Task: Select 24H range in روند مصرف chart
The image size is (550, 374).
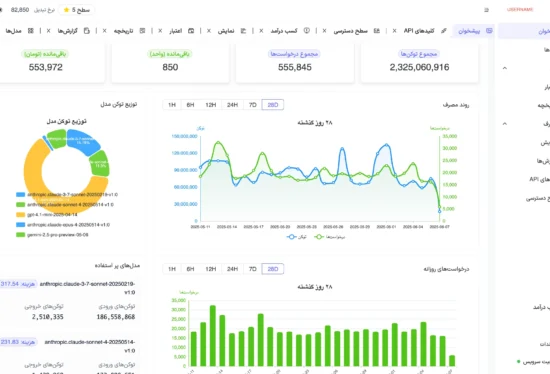Action: pos(232,105)
